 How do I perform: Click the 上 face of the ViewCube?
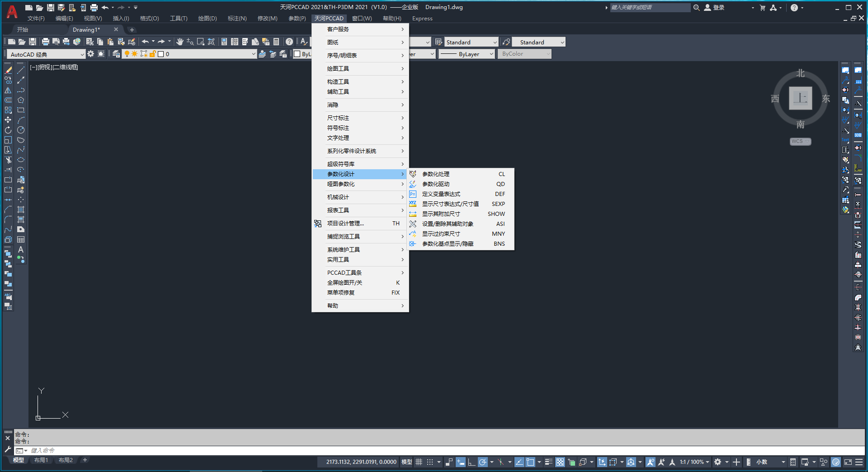tap(800, 98)
